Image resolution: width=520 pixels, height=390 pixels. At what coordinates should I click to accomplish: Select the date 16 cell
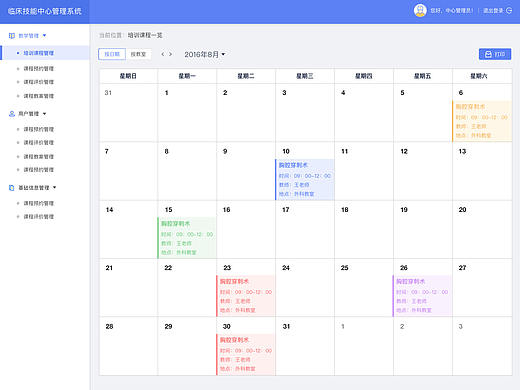tap(246, 229)
